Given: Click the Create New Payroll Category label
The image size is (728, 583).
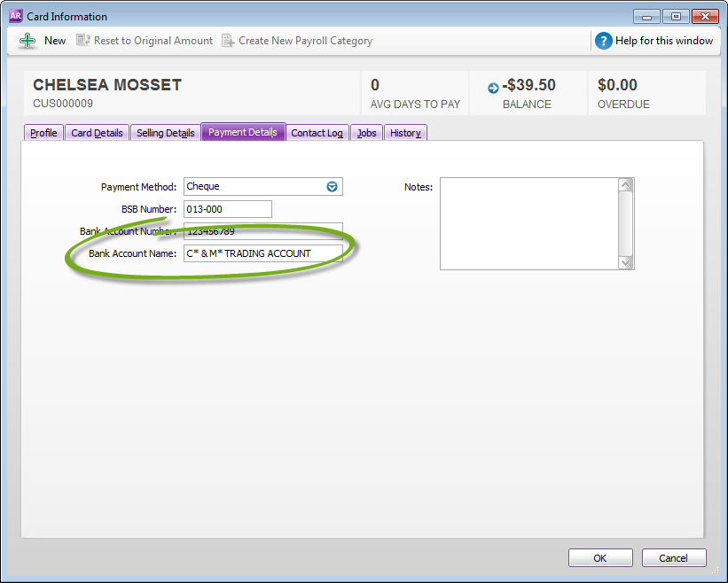Looking at the screenshot, I should [x=306, y=41].
